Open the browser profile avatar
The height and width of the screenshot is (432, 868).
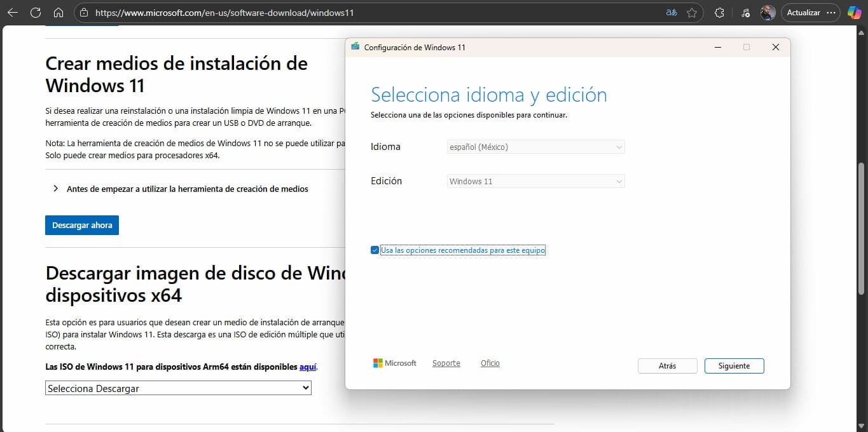768,13
